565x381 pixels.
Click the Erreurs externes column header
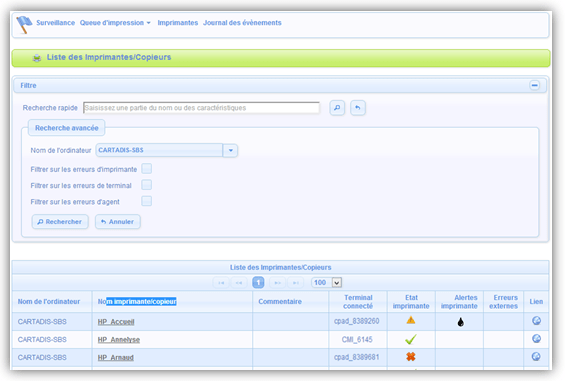(x=503, y=302)
